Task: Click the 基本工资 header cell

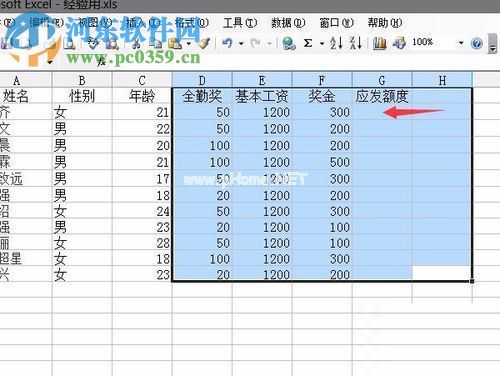Action: pyautogui.click(x=262, y=96)
